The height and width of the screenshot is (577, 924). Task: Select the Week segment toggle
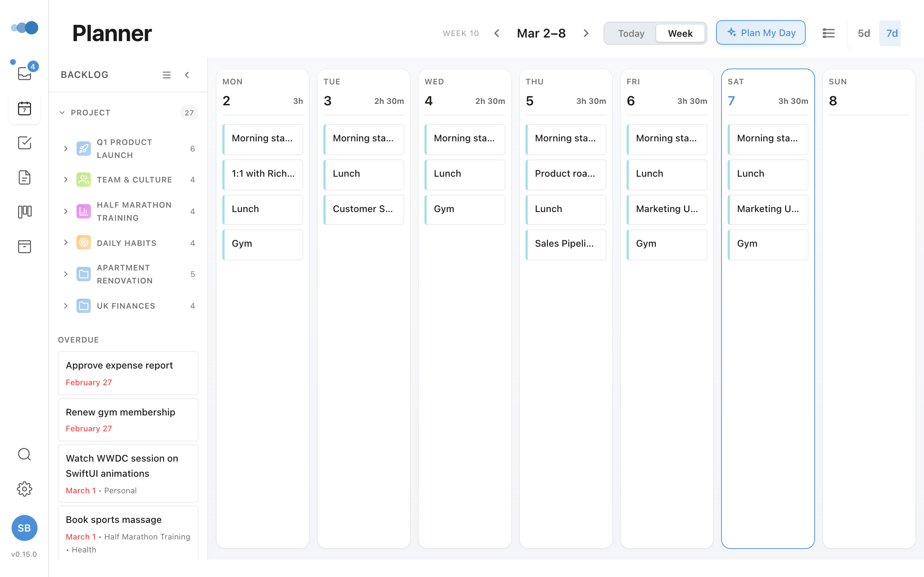680,33
